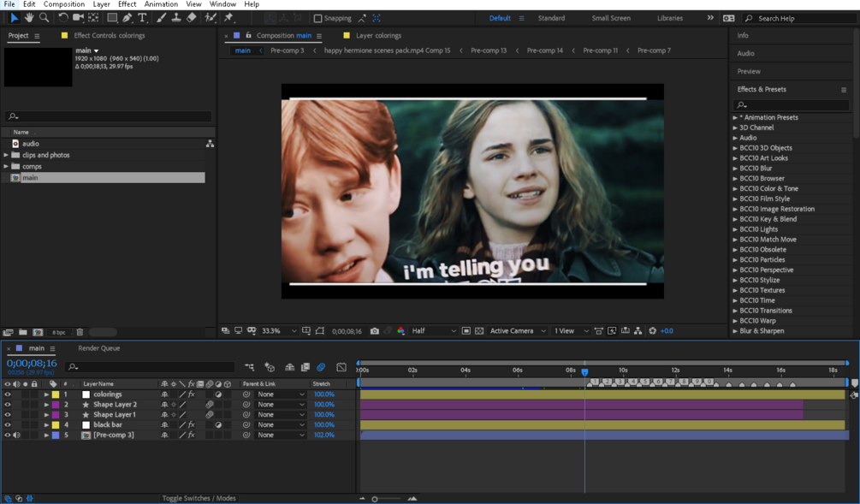Toggle motion blur enable button in timeline
Screen dimensions: 860x504
click(321, 367)
